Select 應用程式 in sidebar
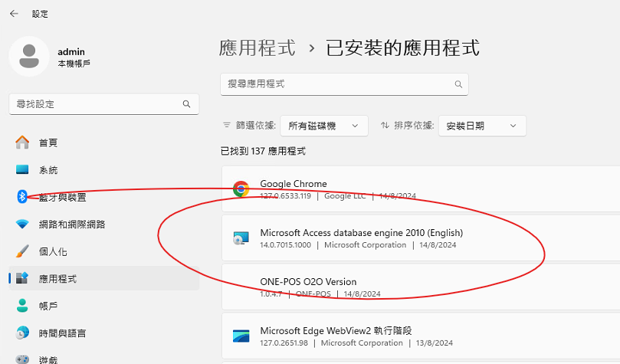Image resolution: width=620 pixels, height=364 pixels. [x=104, y=278]
